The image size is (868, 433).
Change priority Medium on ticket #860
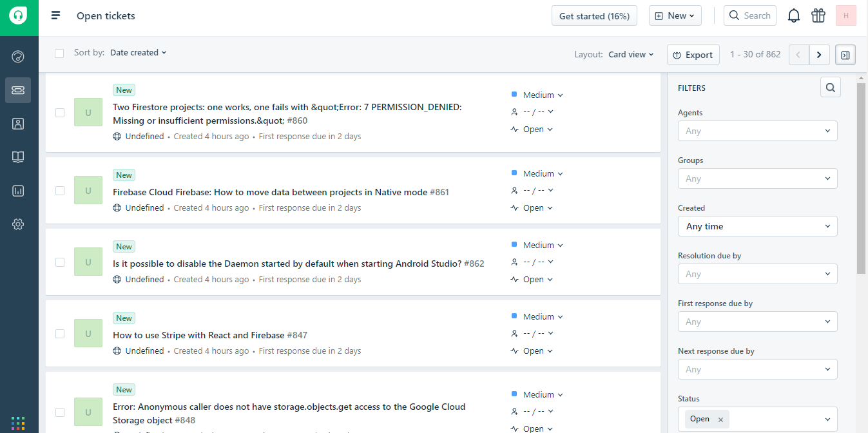(543, 95)
